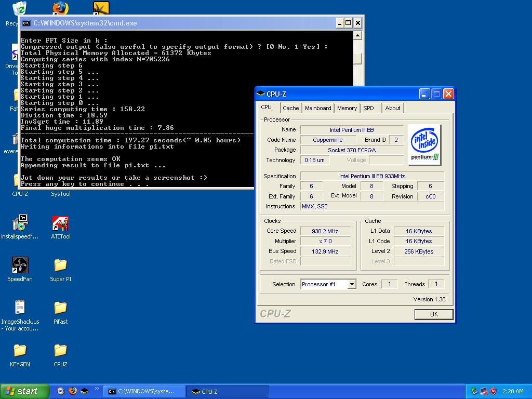Image resolution: width=532 pixels, height=399 pixels.
Task: Click the Coppermine code name field
Action: pos(327,140)
